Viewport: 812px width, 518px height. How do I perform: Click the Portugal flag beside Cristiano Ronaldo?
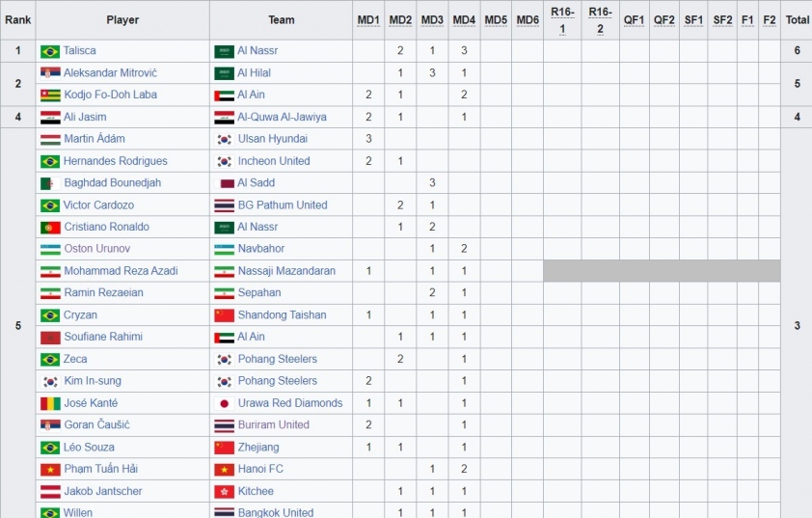[x=50, y=228]
